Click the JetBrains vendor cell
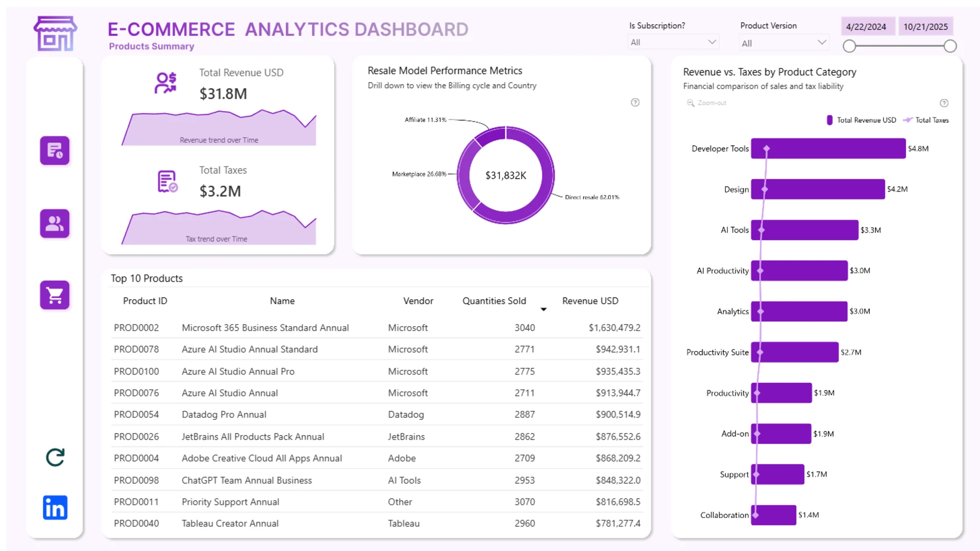This screenshot has height=551, width=980. (406, 437)
